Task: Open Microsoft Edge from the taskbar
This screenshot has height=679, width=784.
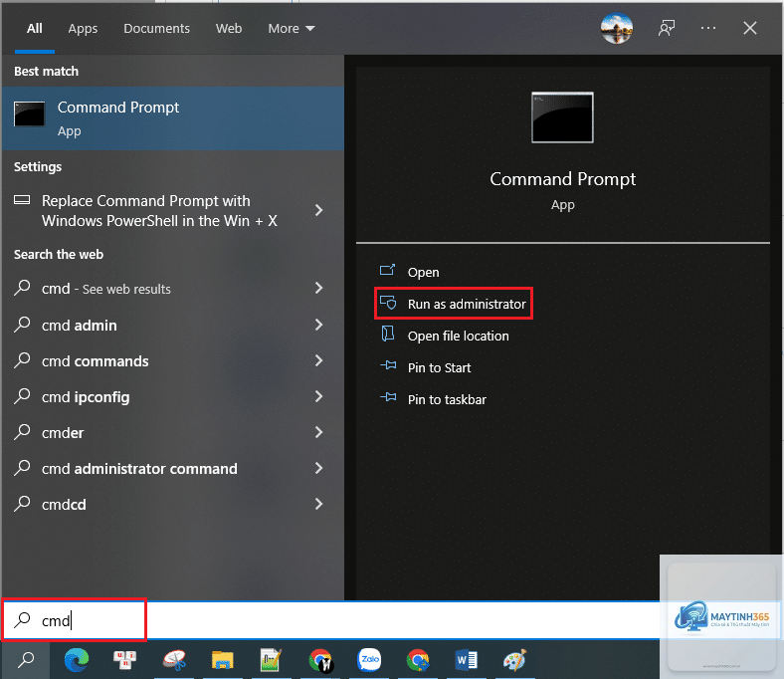Action: (x=77, y=660)
